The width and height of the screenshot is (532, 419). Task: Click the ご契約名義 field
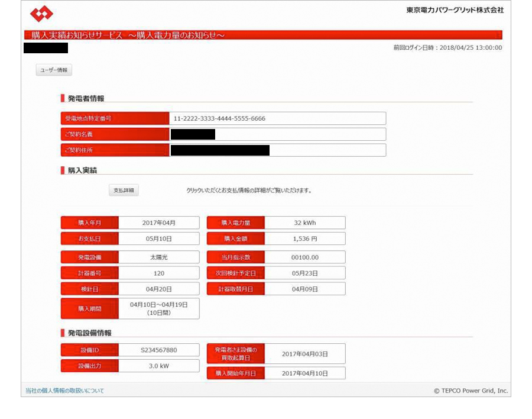[x=277, y=134]
